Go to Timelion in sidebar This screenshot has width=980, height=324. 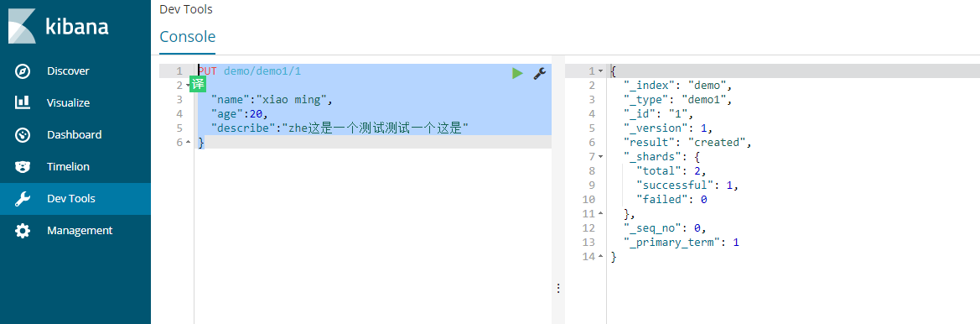pos(75,167)
